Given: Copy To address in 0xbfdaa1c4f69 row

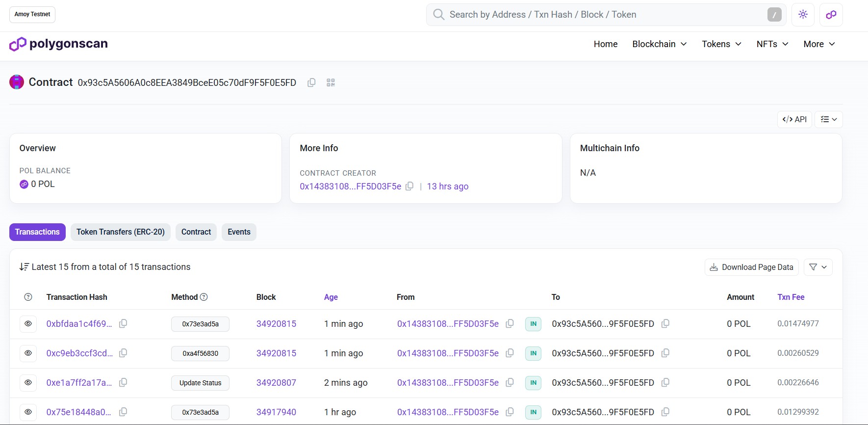Looking at the screenshot, I should pyautogui.click(x=665, y=323).
